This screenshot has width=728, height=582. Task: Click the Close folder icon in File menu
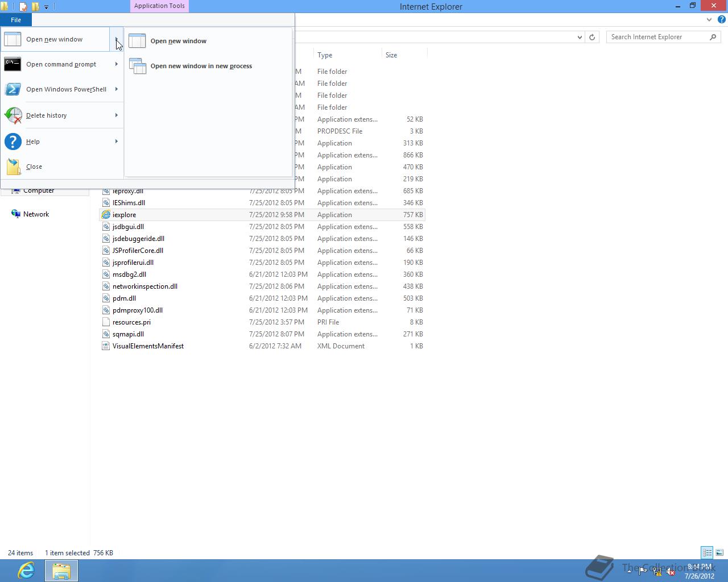pyautogui.click(x=13, y=167)
